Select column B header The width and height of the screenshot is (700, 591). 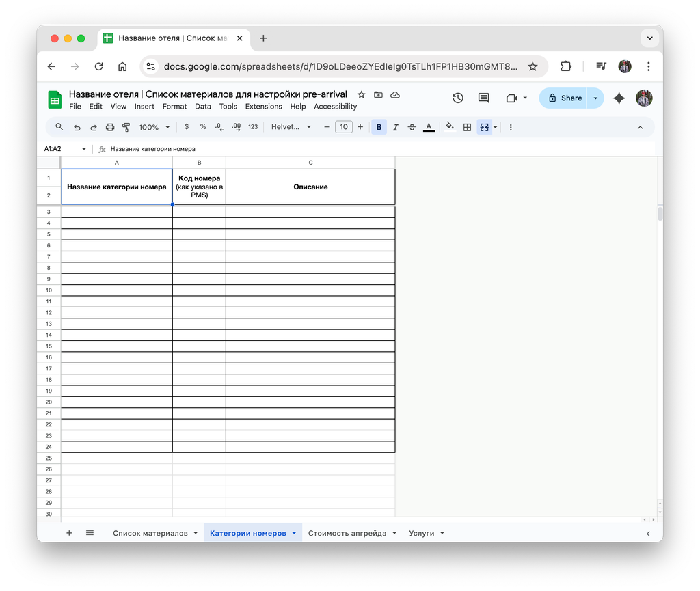199,163
